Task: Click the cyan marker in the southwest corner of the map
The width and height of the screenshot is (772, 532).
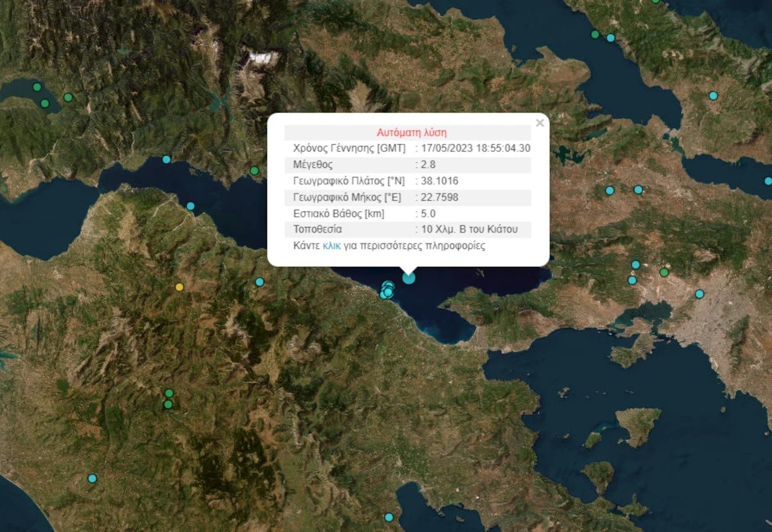Action: coord(92,478)
